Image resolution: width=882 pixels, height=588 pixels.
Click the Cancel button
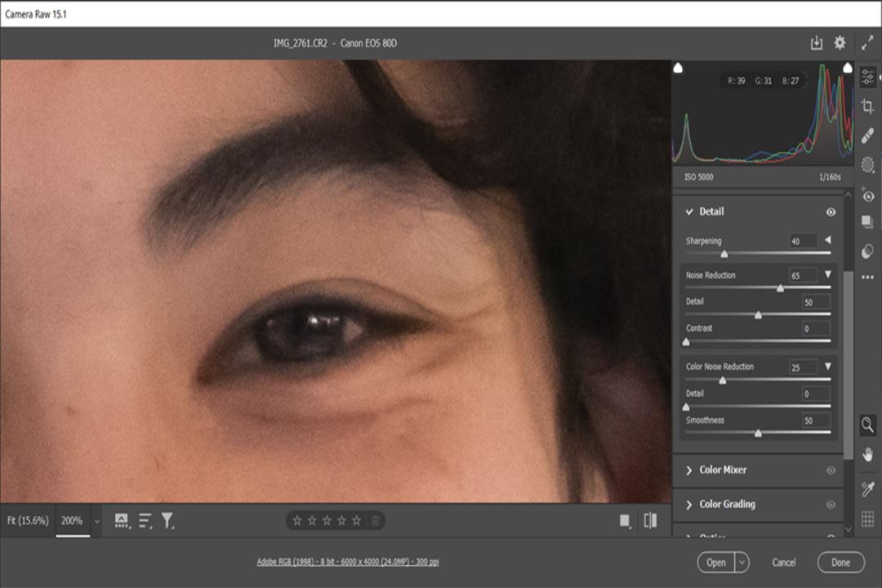[783, 562]
